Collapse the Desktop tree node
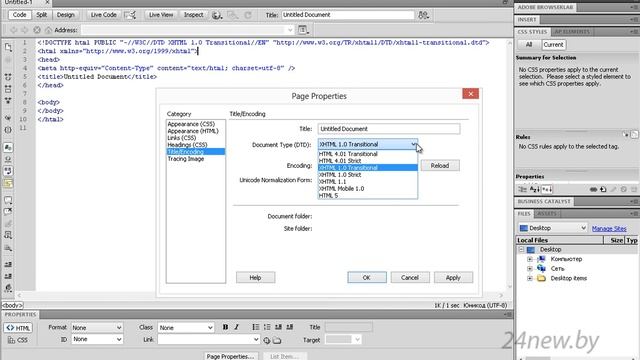640x360 pixels. (521, 249)
